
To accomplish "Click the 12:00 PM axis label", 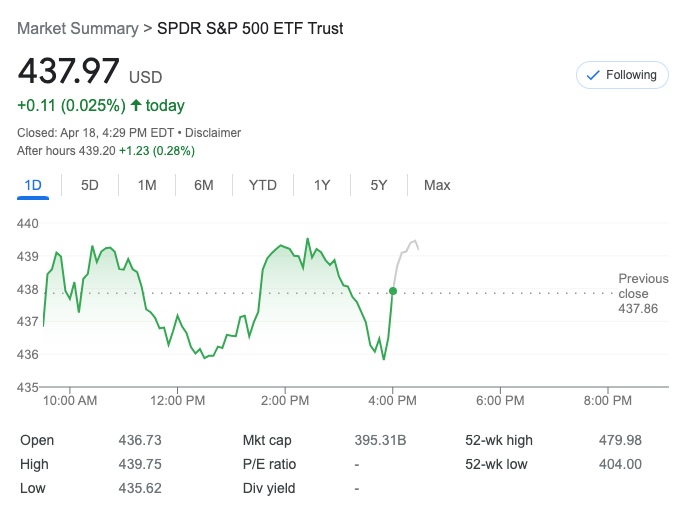I will [x=178, y=400].
